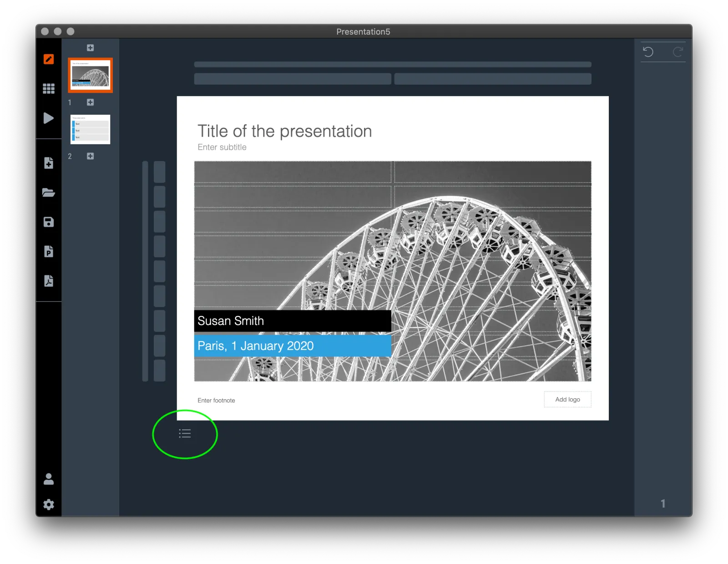The width and height of the screenshot is (728, 564).
Task: Click the 'Title of the presentation' text
Action: (284, 131)
